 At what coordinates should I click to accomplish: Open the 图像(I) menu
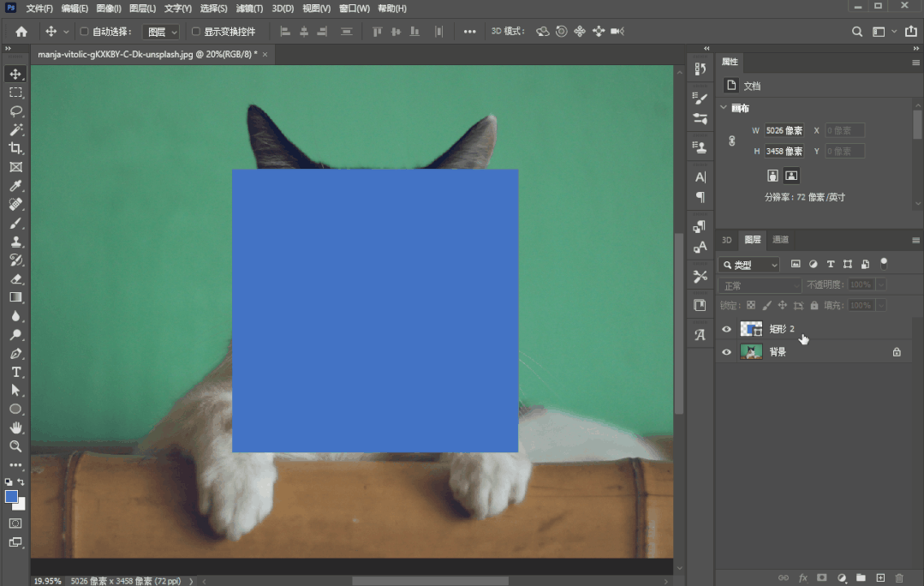[x=109, y=9]
